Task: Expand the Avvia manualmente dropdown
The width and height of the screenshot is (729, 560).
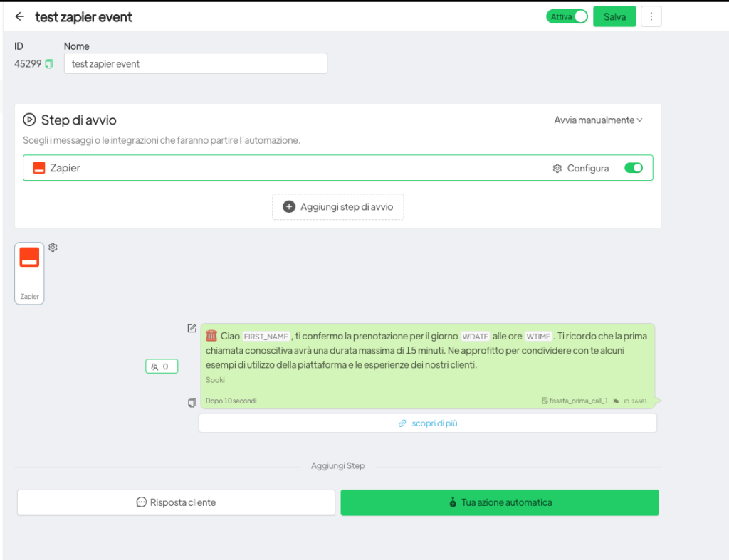Action: (x=598, y=120)
